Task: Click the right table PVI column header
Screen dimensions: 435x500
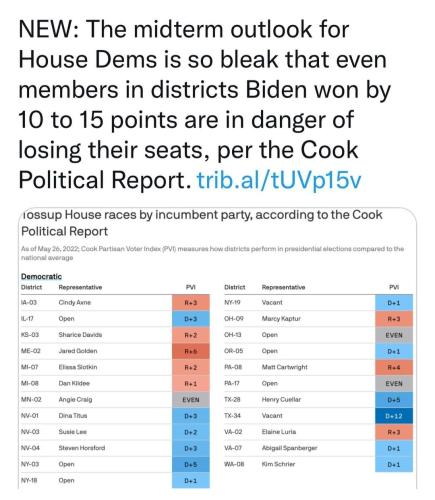Action: [x=394, y=287]
